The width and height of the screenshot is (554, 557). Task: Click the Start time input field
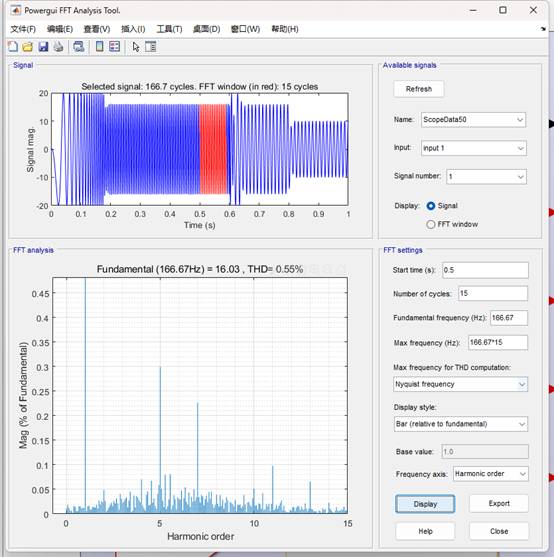click(485, 270)
